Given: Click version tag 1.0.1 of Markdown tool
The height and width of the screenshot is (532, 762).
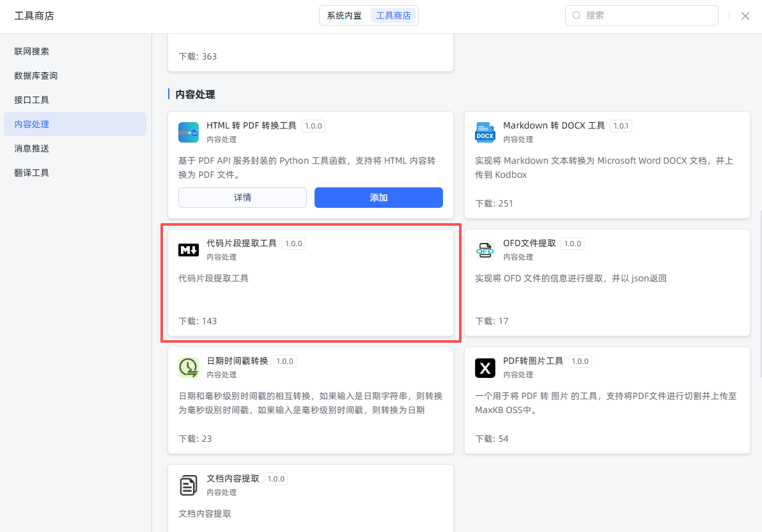Looking at the screenshot, I should coord(621,126).
